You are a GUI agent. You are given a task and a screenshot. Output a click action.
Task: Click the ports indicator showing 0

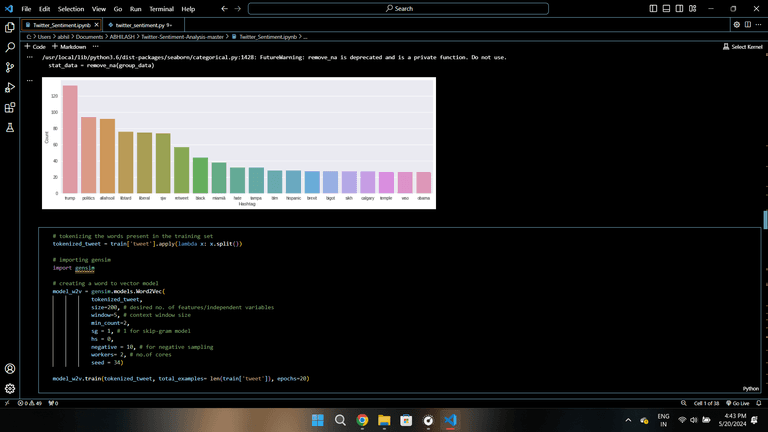[53, 403]
